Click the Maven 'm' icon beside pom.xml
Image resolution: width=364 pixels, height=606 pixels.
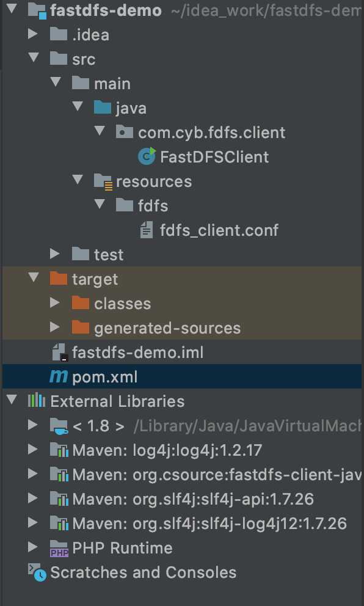[59, 376]
